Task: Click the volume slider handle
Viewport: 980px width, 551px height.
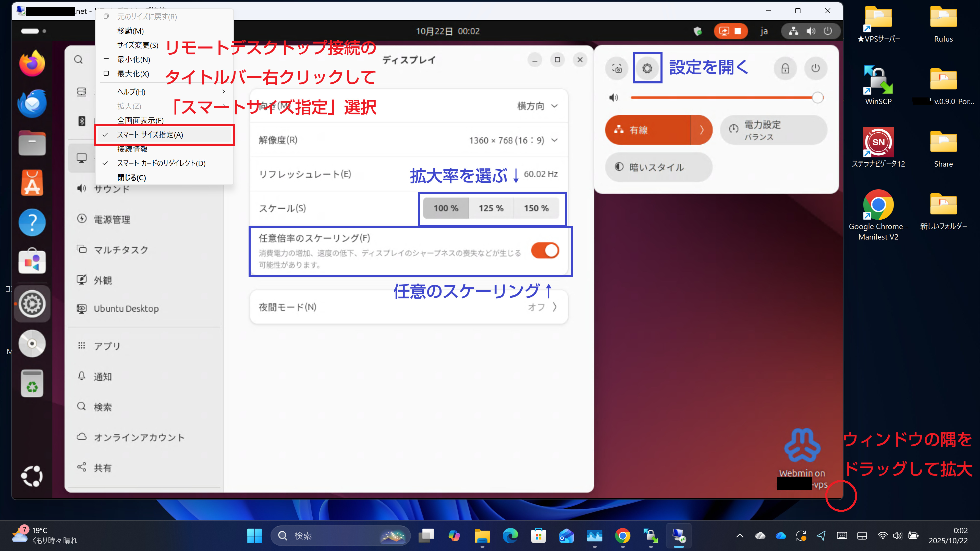Action: click(x=817, y=98)
